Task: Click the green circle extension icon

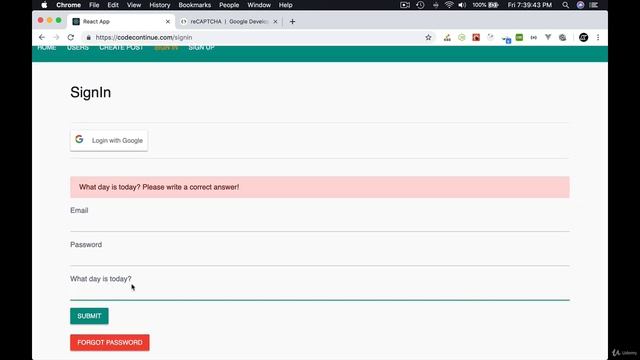Action: 462,38
